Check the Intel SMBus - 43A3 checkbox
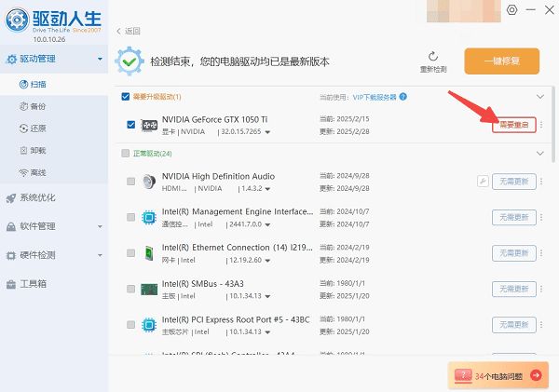The image size is (559, 392). click(x=130, y=289)
